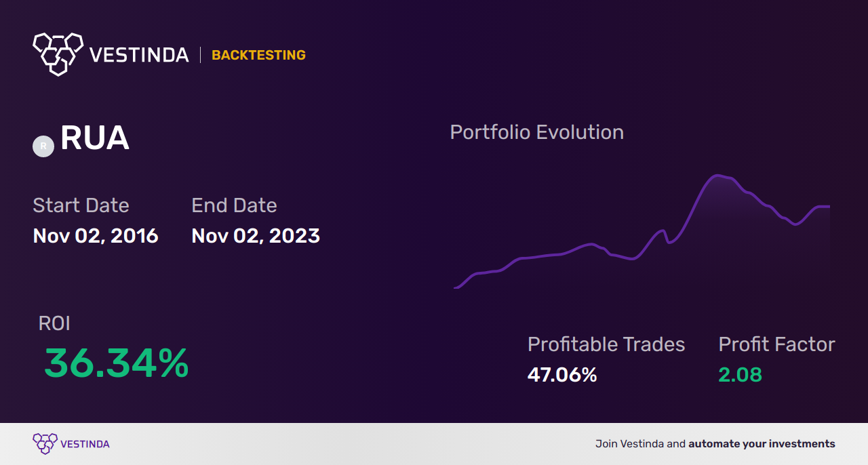Click the Profitable Trades label

(x=606, y=344)
